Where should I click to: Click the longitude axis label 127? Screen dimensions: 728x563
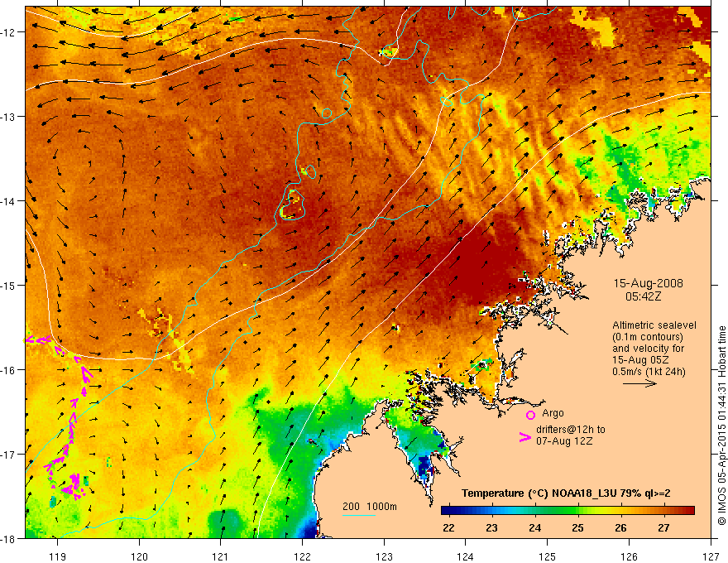pos(711,556)
